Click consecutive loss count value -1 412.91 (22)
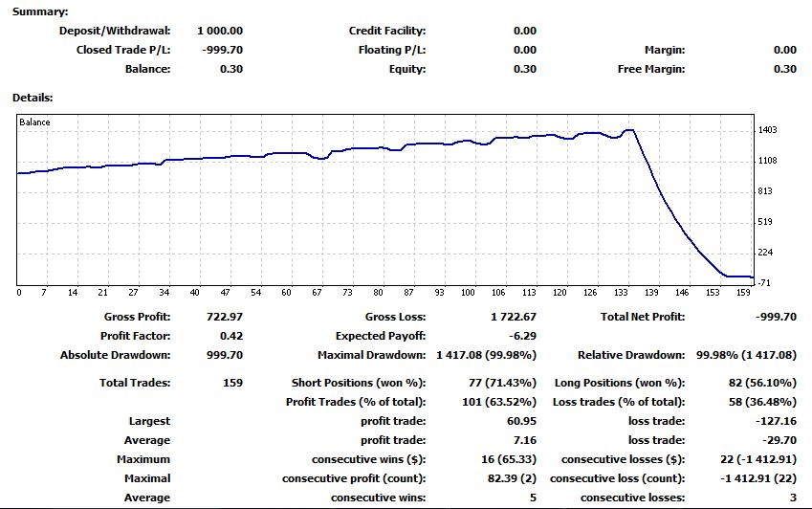812x509 pixels. 758,478
